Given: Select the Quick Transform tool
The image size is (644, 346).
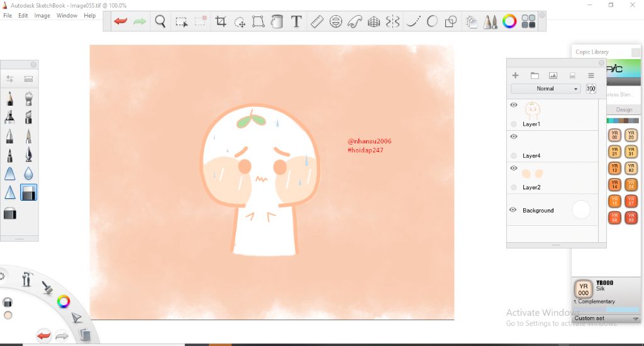Looking at the screenshot, I should 240,22.
